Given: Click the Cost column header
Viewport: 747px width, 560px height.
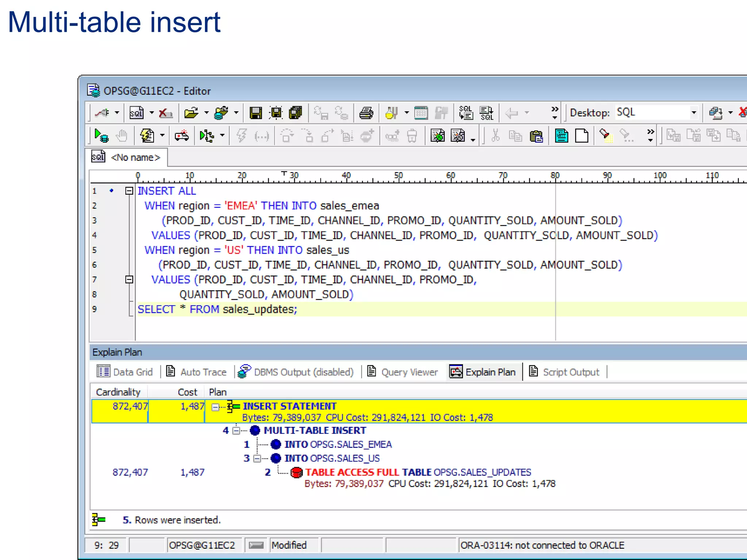Looking at the screenshot, I should (x=187, y=392).
